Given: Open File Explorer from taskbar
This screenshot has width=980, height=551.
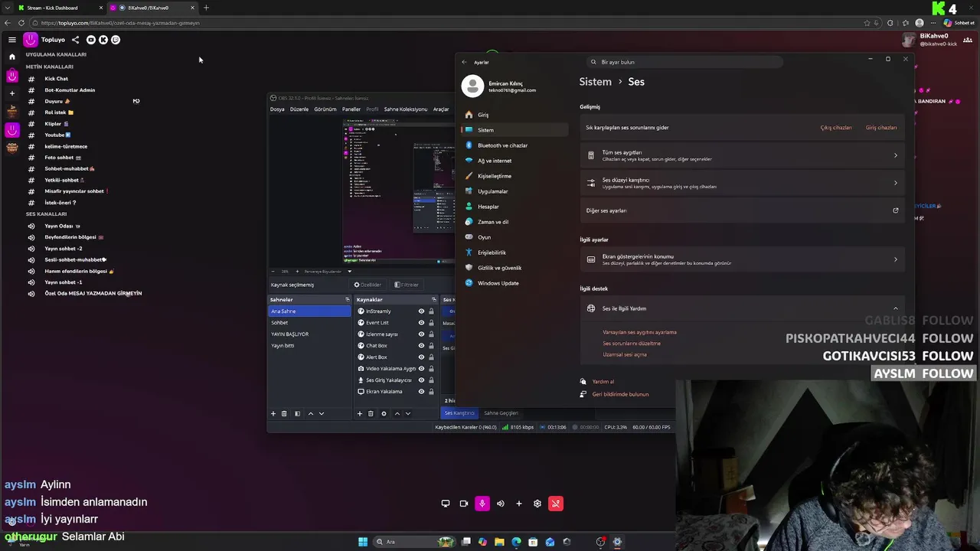Looking at the screenshot, I should [x=499, y=542].
